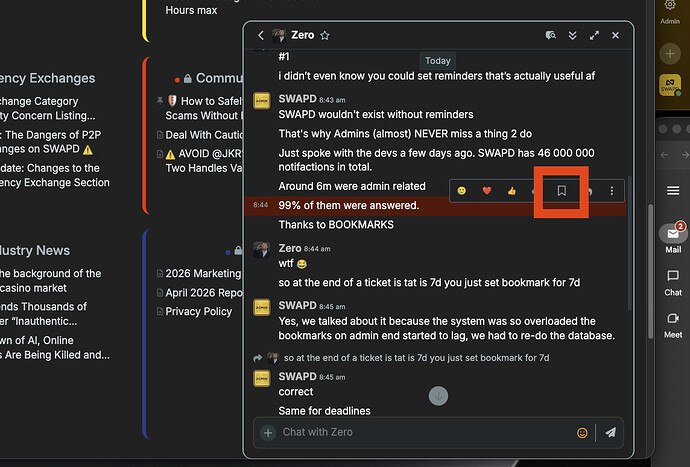Open the 'Commu' locked category heading

click(x=219, y=78)
